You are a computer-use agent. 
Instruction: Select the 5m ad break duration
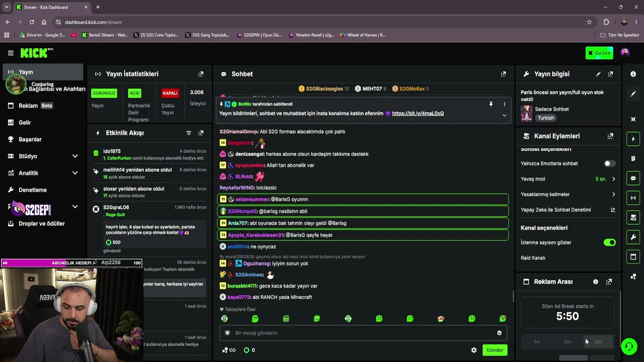[x=598, y=342]
